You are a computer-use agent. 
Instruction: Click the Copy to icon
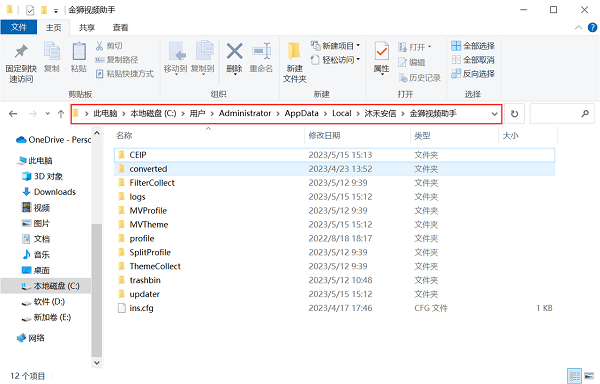[x=204, y=51]
